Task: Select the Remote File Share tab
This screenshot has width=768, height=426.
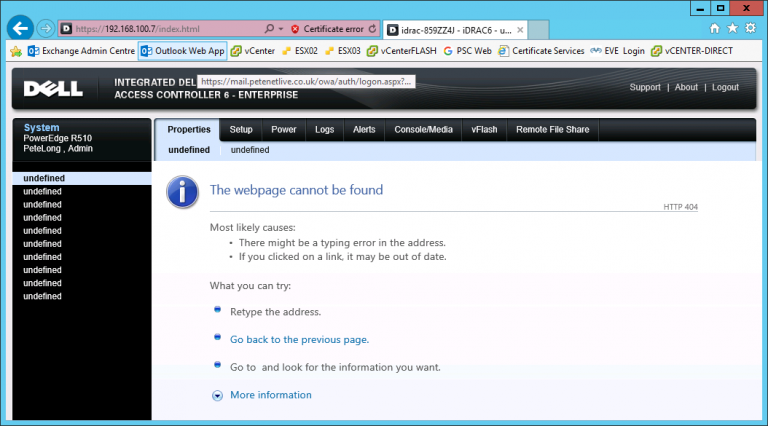Action: pos(552,130)
